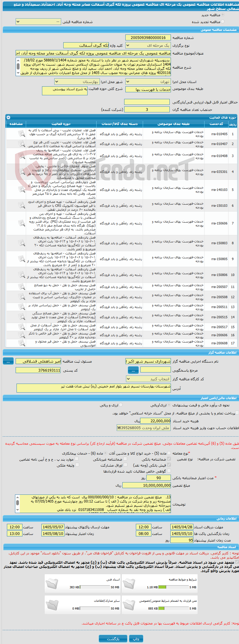Open view icon for row rra-200511
The width and height of the screenshot is (239, 644).
click(x=21, y=307)
